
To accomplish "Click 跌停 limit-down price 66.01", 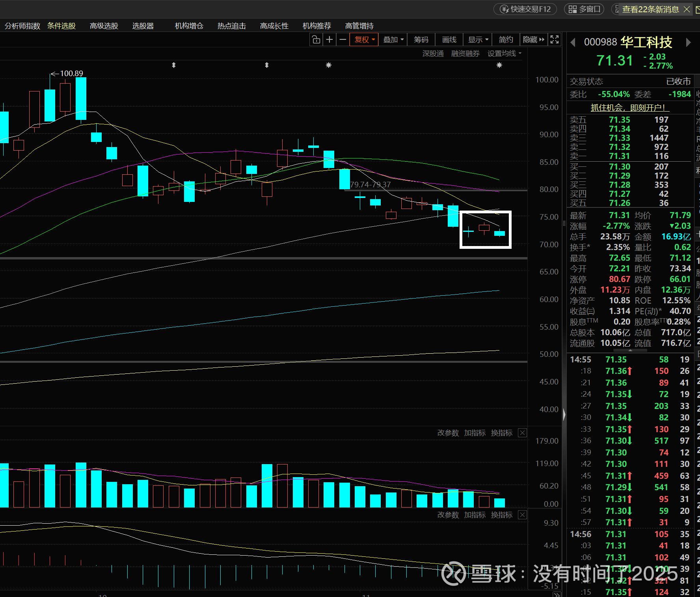I will 680,279.
